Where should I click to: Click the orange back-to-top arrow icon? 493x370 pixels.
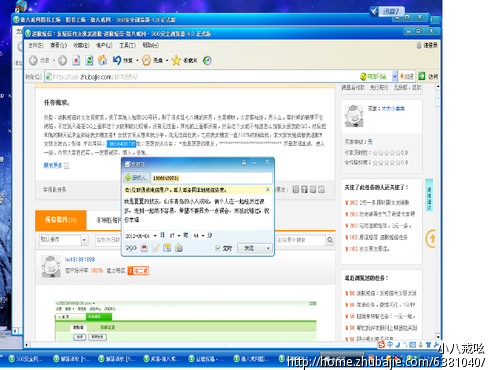tap(432, 239)
